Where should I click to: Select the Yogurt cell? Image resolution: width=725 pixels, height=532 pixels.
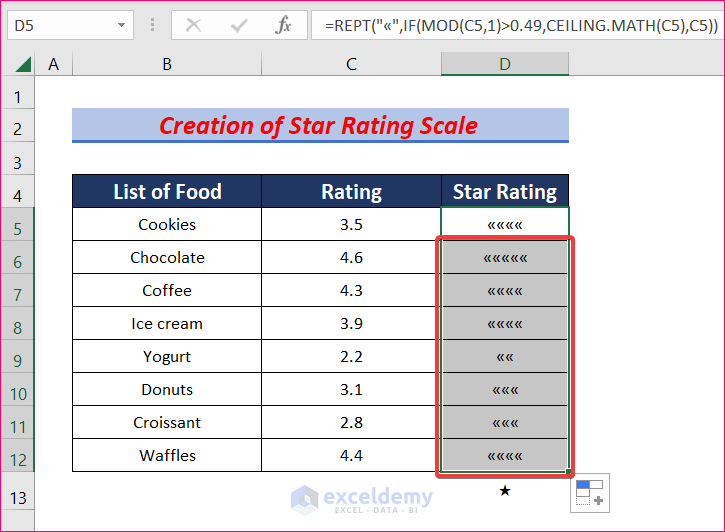(167, 356)
